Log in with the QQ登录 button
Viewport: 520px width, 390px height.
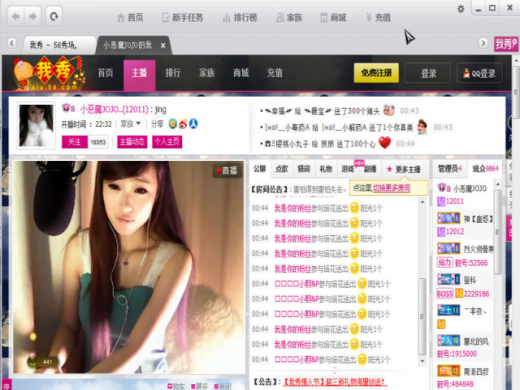tap(480, 73)
